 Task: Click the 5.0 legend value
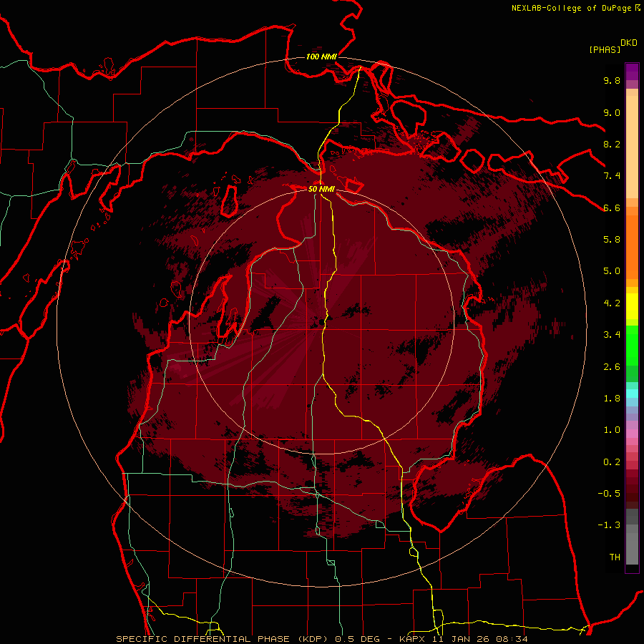[x=612, y=271]
